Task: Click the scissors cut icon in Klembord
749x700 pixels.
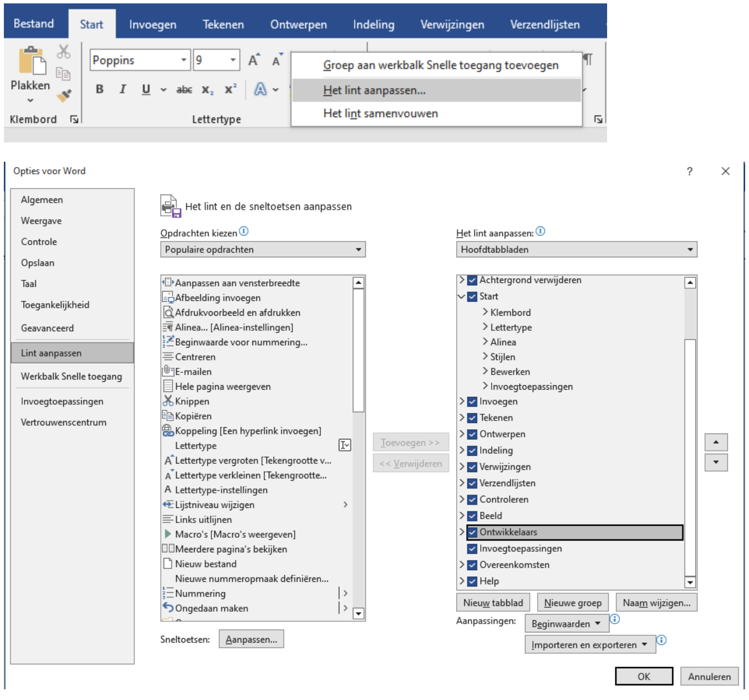Action: [x=63, y=51]
